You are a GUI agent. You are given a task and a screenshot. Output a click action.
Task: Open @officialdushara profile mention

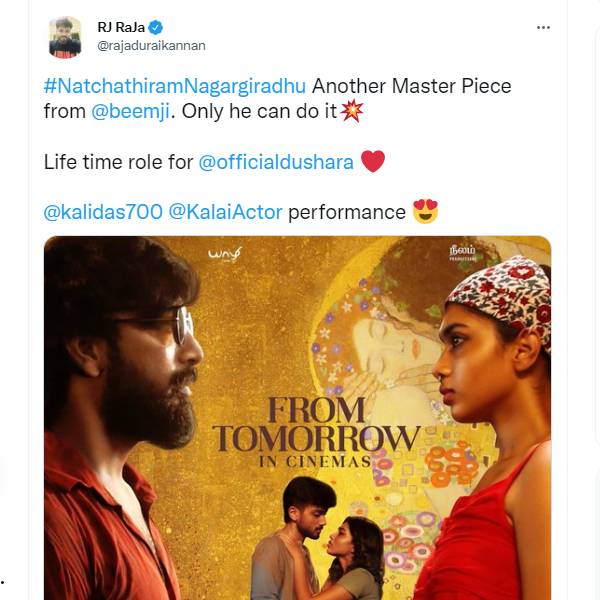(x=276, y=162)
